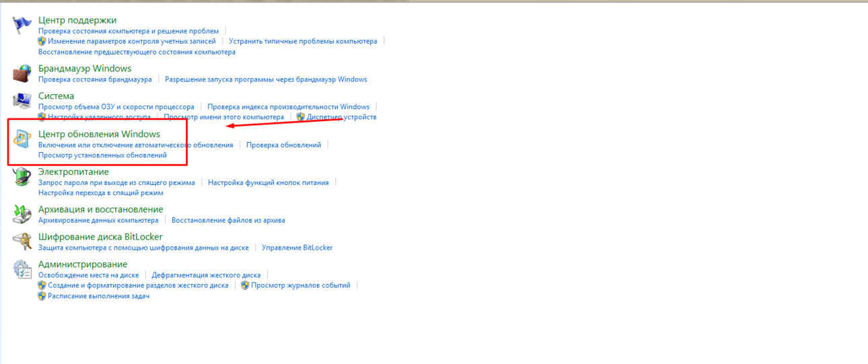Select Устранить типичные проблемы компьютера
Image resolution: width=868 pixels, height=364 pixels.
click(x=303, y=41)
